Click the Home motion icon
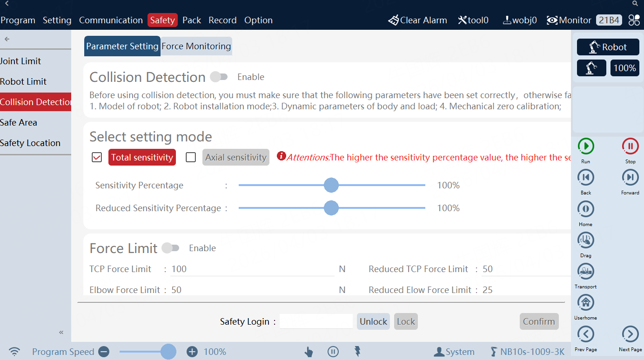This screenshot has width=644, height=360. 585,209
